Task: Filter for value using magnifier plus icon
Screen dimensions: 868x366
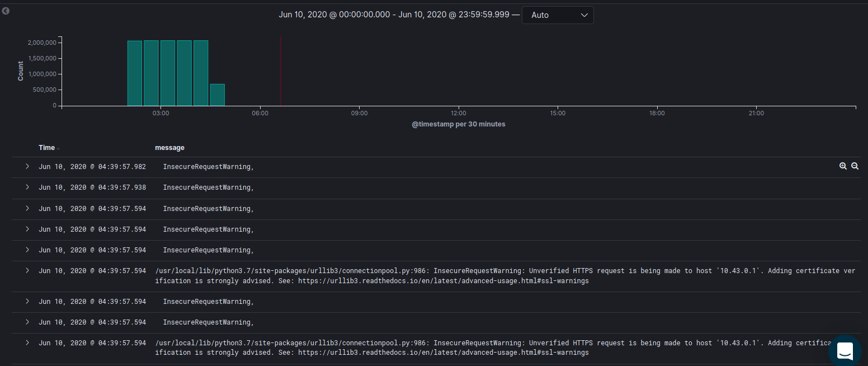Action: pyautogui.click(x=843, y=166)
